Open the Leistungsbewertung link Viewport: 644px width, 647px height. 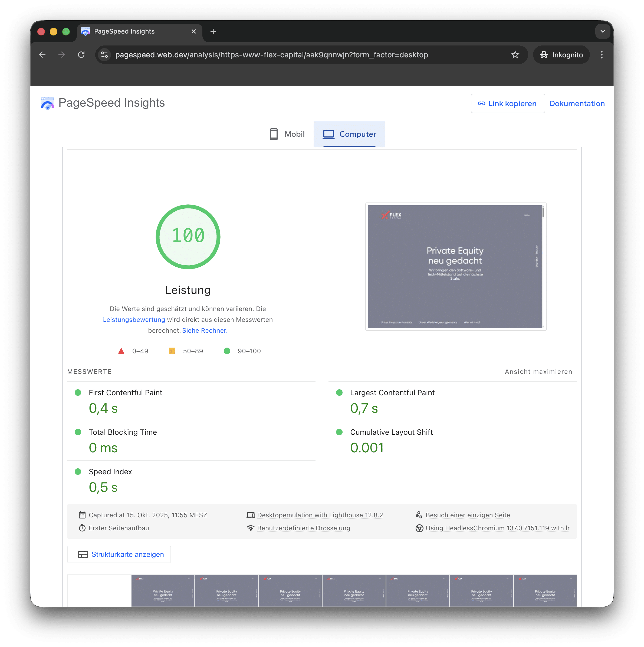click(x=134, y=319)
